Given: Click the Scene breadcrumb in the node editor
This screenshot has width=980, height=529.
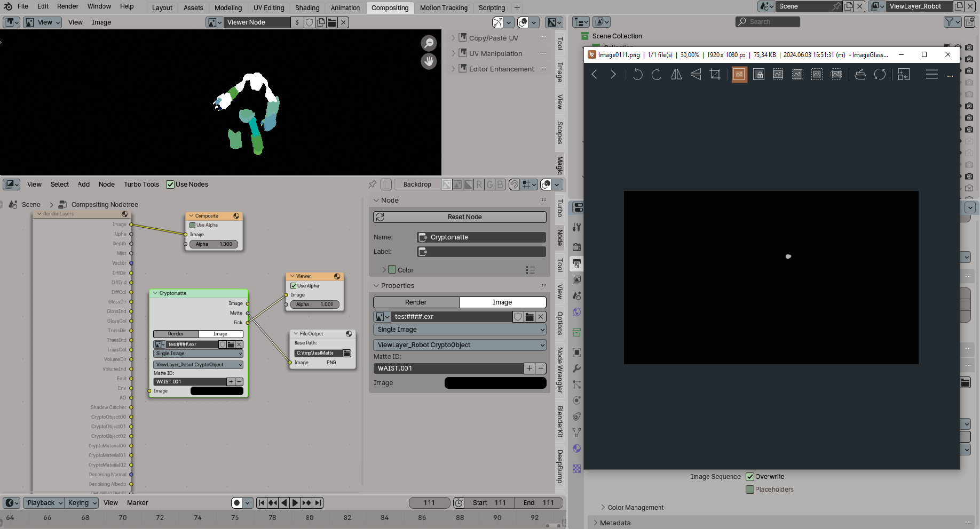Looking at the screenshot, I should click(x=31, y=205).
